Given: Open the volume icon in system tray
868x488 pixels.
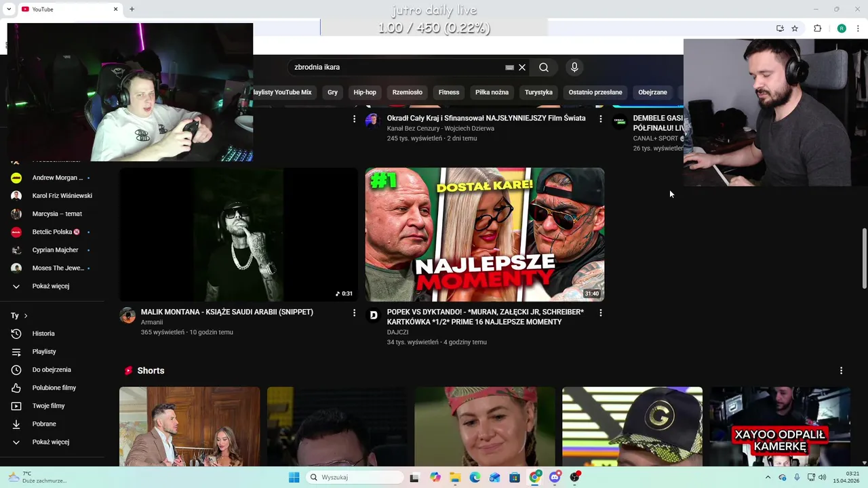Looking at the screenshot, I should click(x=822, y=477).
